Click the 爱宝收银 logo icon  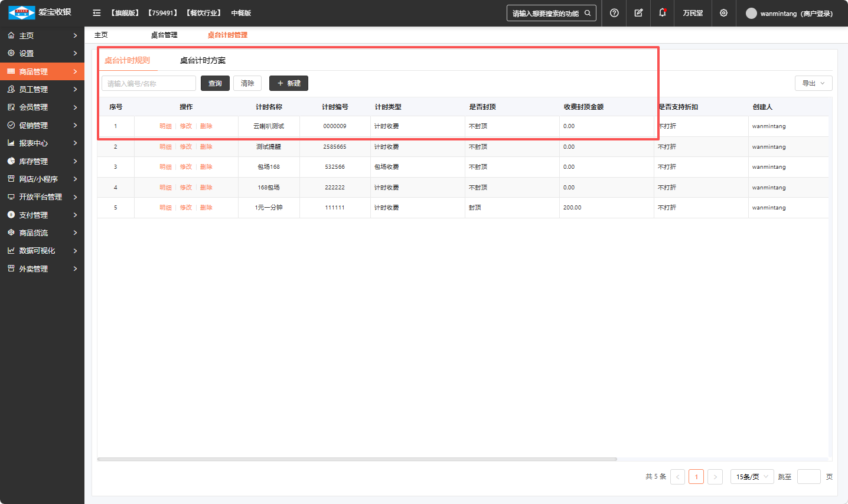click(x=22, y=12)
